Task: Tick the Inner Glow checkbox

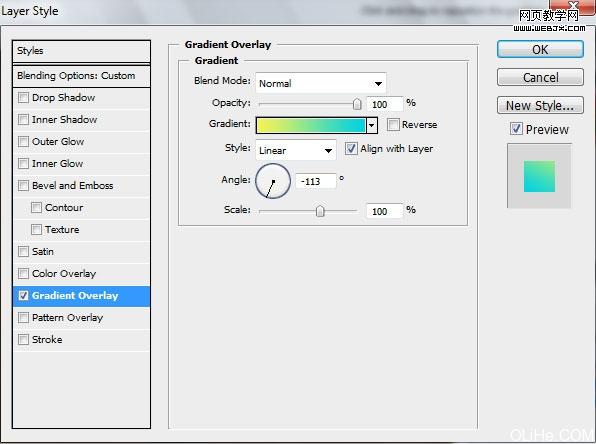Action: pos(23,164)
